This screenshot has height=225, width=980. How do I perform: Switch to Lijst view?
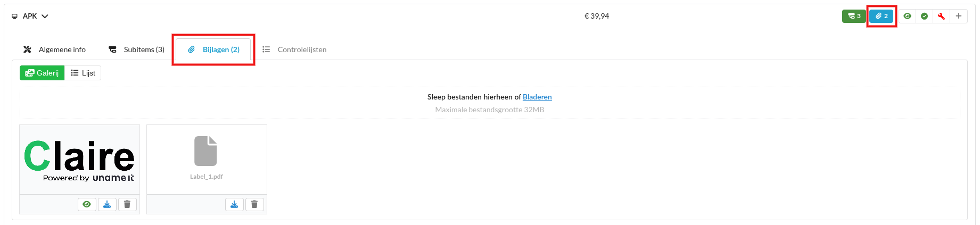point(83,73)
